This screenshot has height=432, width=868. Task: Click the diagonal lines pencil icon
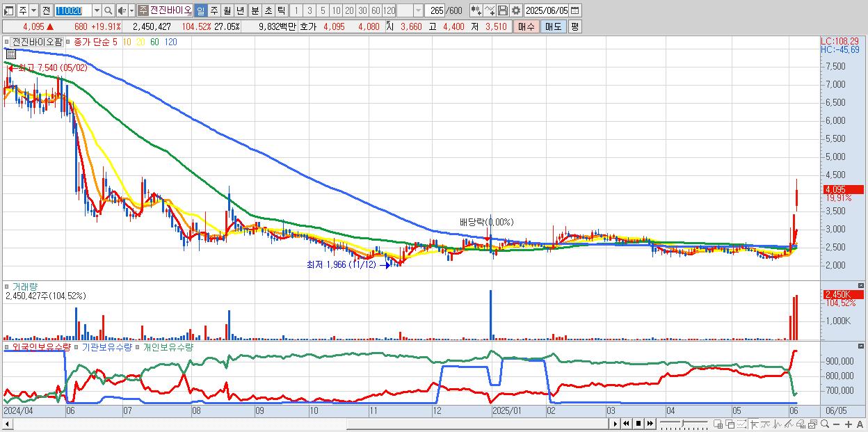[789, 424]
